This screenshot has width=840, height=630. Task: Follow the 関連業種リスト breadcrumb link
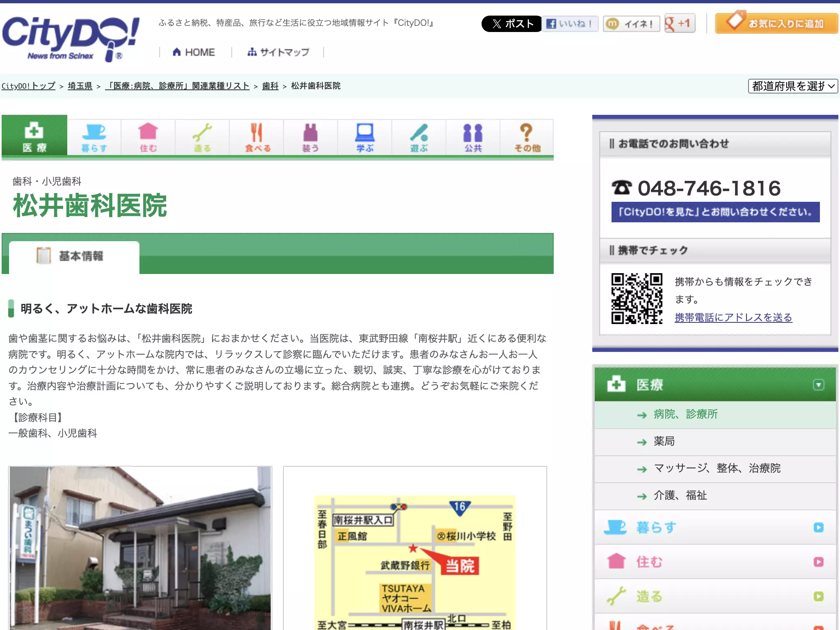pyautogui.click(x=177, y=86)
